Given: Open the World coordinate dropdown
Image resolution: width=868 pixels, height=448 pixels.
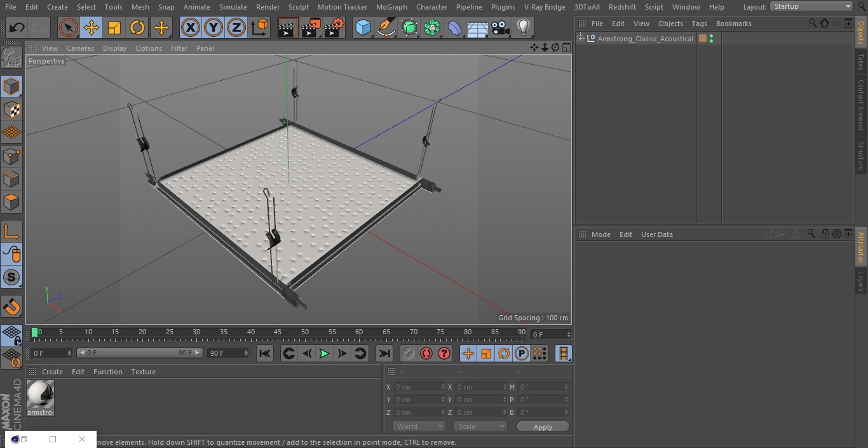Looking at the screenshot, I should [419, 426].
